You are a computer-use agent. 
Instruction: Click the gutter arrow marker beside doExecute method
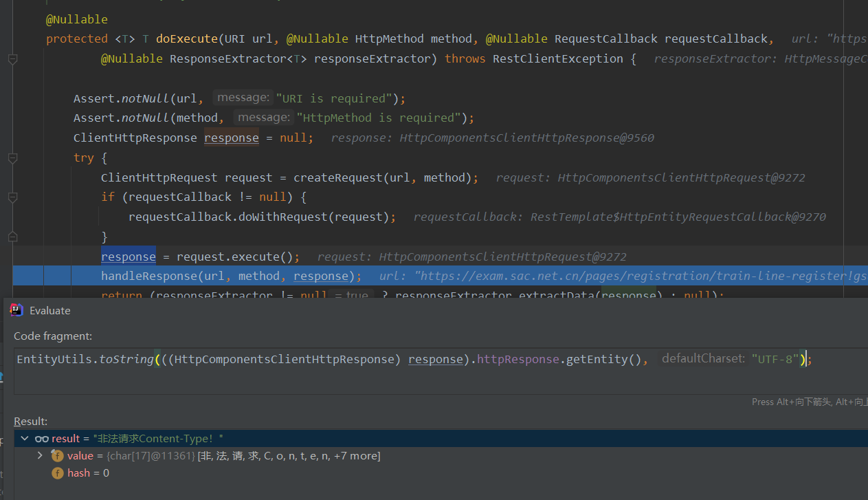12,59
